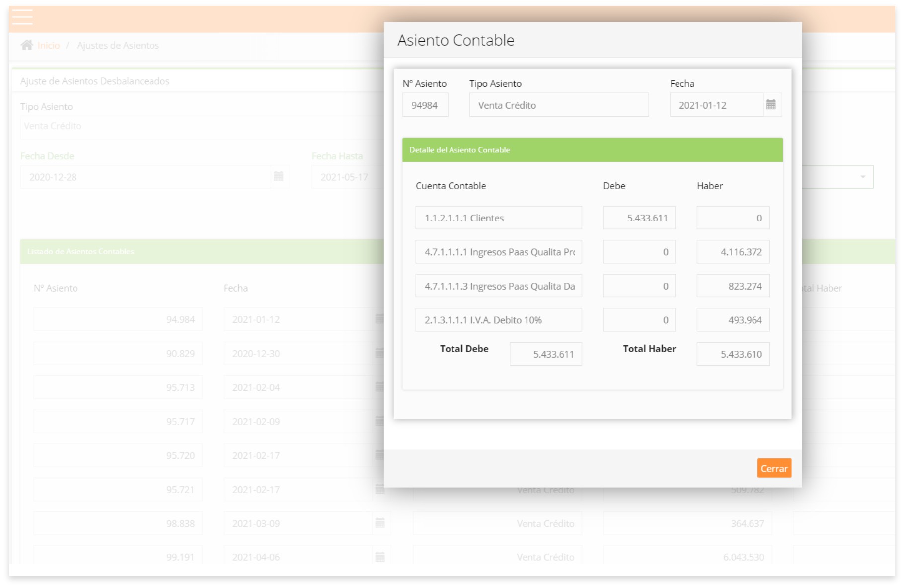Click Haber value 4.116.372
904x588 pixels.
tap(733, 252)
